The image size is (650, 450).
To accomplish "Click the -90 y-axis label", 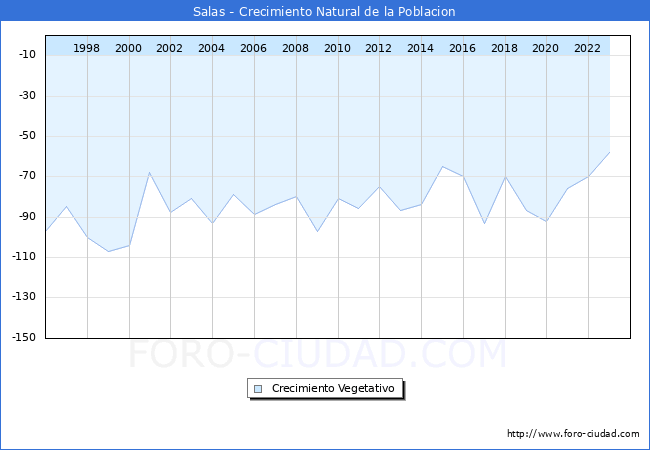I will [x=27, y=216].
